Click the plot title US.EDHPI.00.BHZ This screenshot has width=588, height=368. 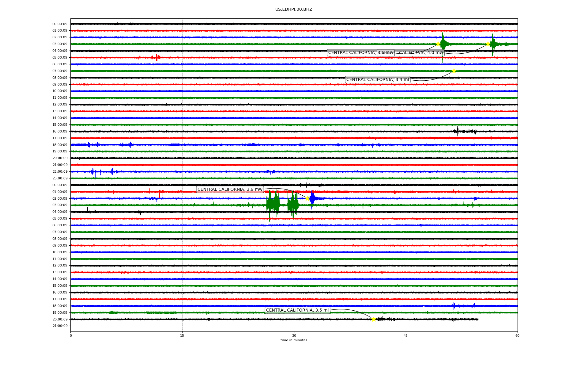click(294, 10)
